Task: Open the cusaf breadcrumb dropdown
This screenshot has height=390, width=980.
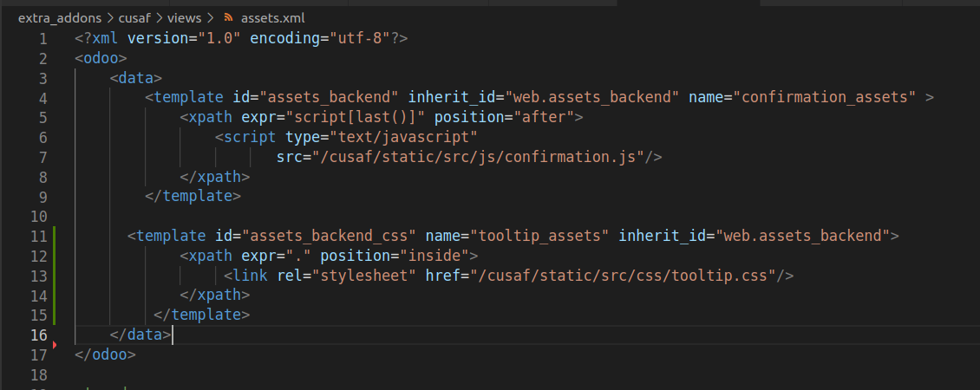Action: (134, 18)
